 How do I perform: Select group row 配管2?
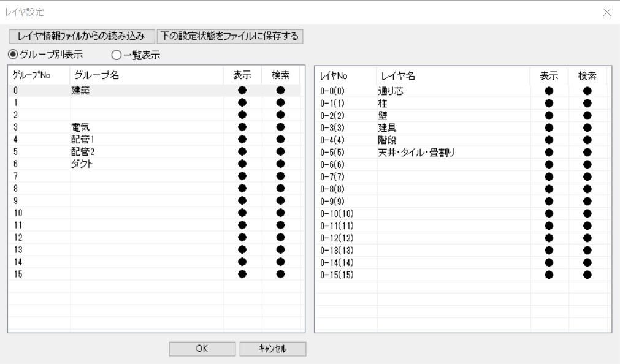[154, 151]
